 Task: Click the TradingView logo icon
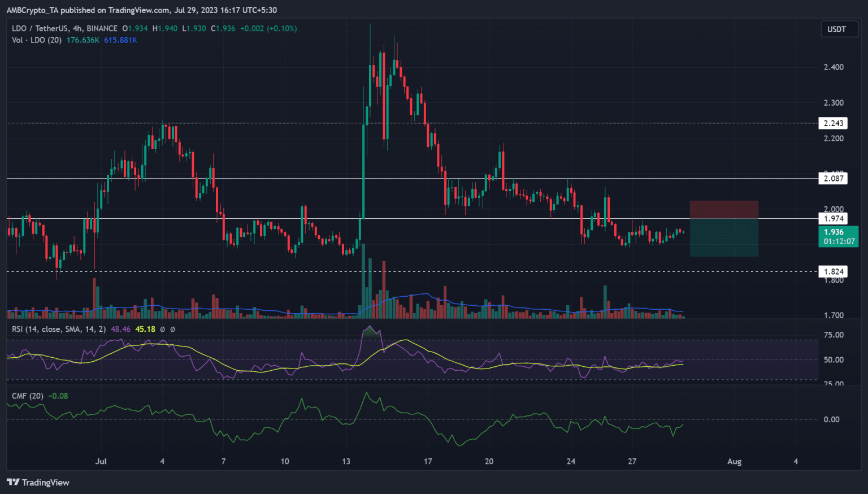tap(12, 482)
